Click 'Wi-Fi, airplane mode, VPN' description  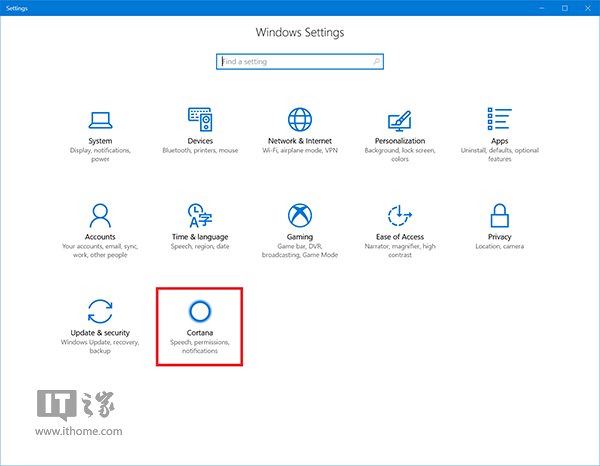300,150
